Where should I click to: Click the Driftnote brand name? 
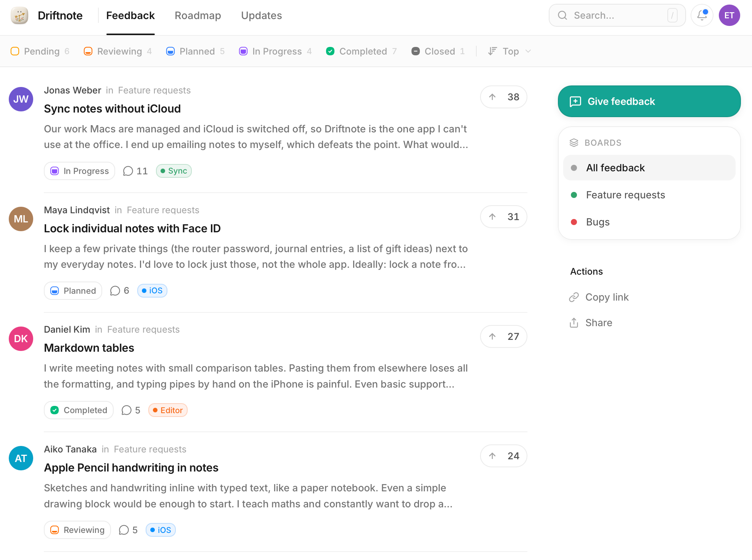click(60, 16)
